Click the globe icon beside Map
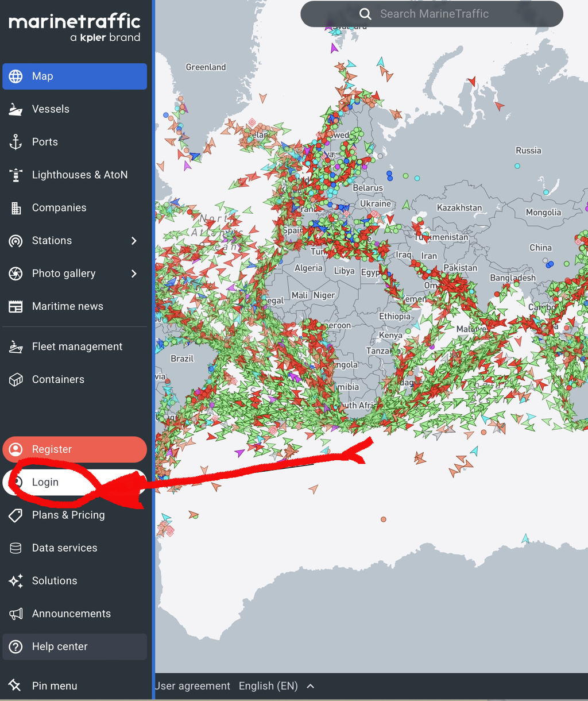588x701 pixels. pos(16,76)
